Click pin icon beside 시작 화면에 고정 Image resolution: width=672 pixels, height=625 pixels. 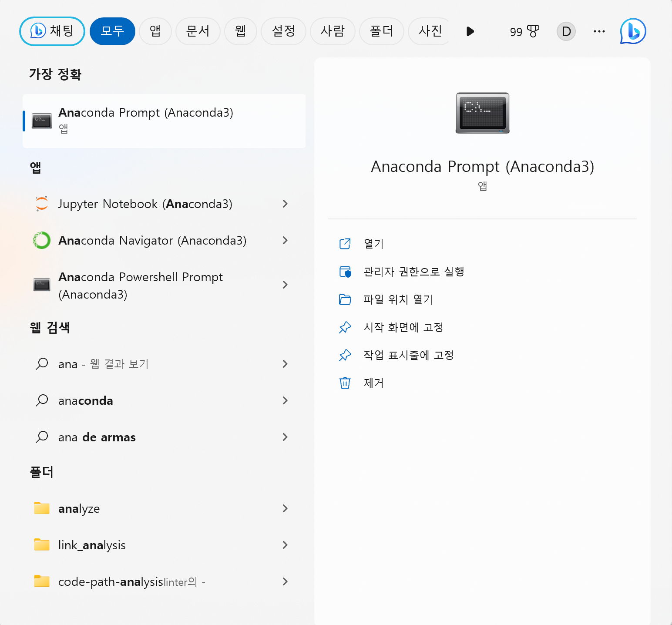tap(345, 327)
